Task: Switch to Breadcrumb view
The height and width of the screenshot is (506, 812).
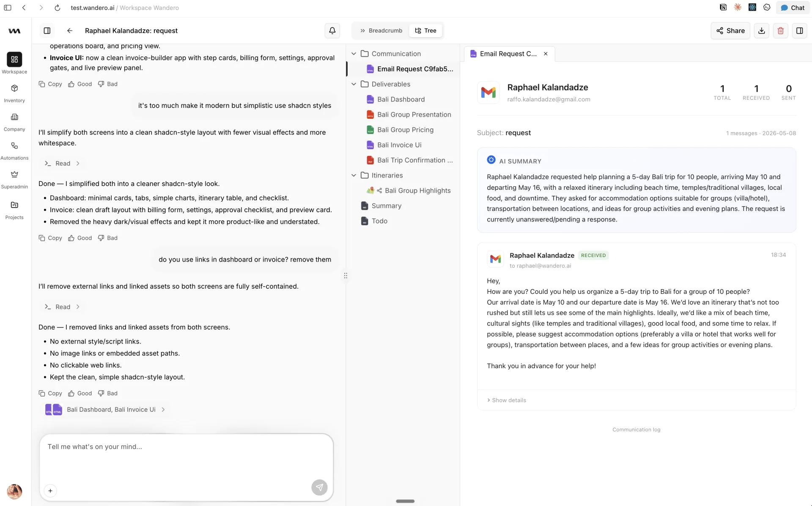Action: [381, 30]
